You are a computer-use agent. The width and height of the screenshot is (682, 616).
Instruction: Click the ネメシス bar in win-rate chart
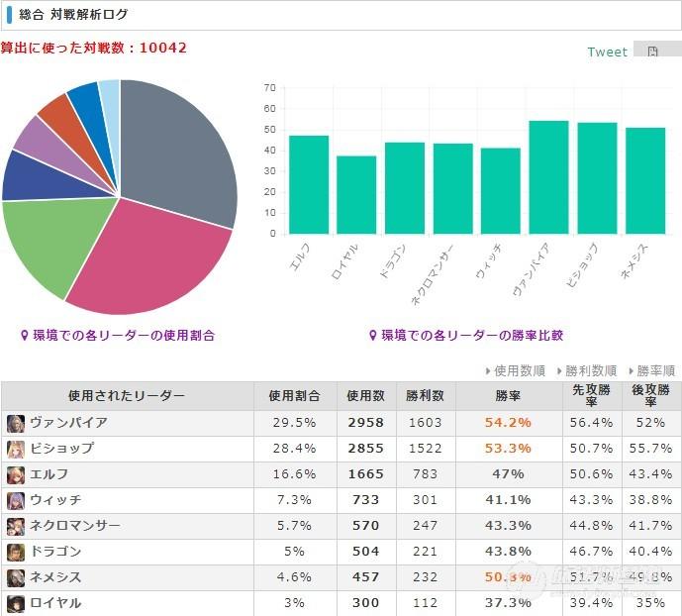click(645, 181)
